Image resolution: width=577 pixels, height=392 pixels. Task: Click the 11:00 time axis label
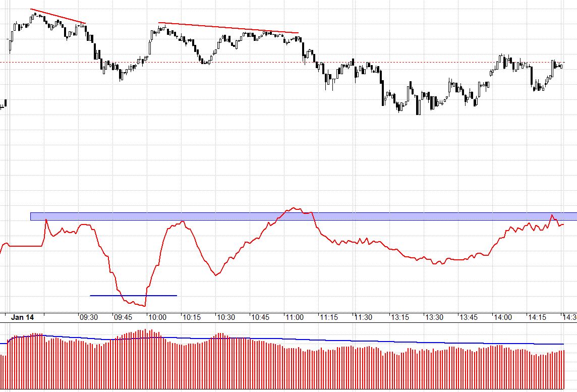coord(295,317)
